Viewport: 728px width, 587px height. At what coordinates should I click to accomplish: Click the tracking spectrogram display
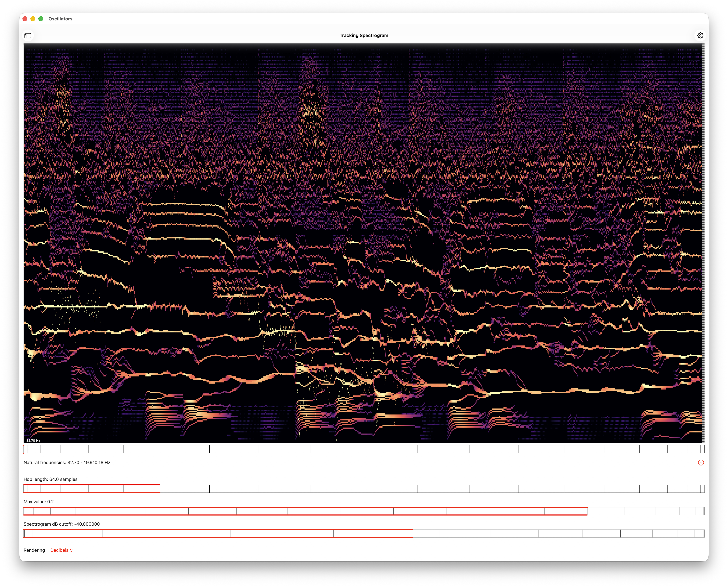pyautogui.click(x=364, y=243)
